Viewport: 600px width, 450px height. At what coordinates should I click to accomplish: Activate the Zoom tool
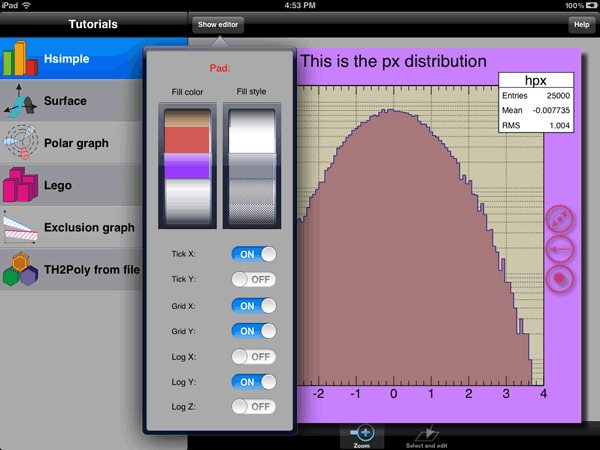[x=362, y=436]
